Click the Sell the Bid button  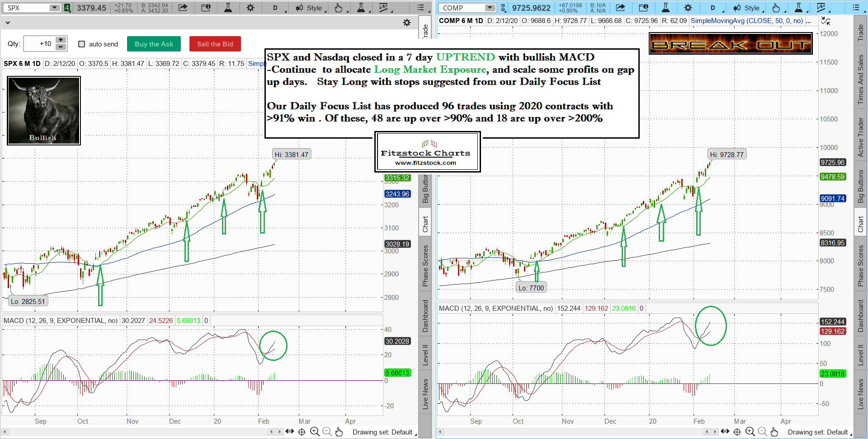[x=215, y=44]
